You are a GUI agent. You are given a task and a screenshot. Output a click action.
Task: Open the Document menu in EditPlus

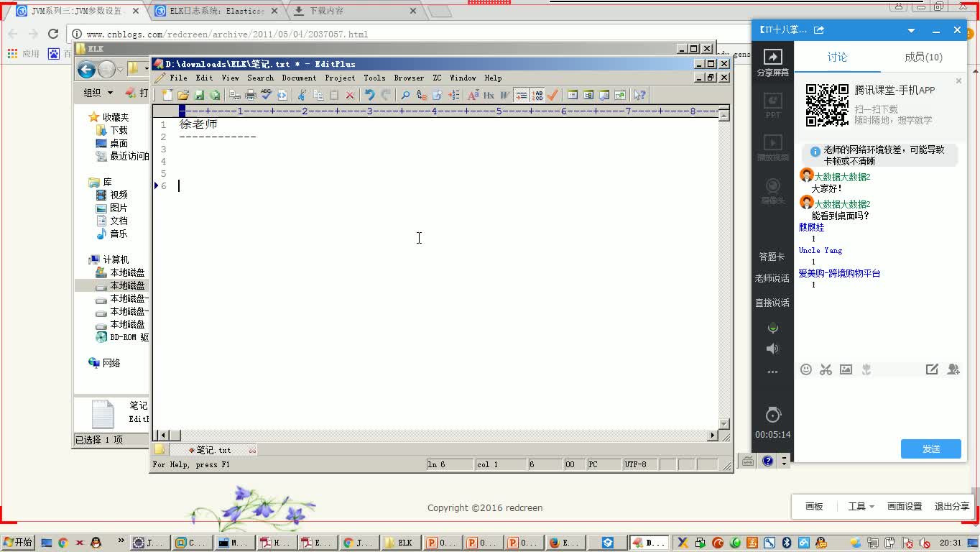coord(299,78)
